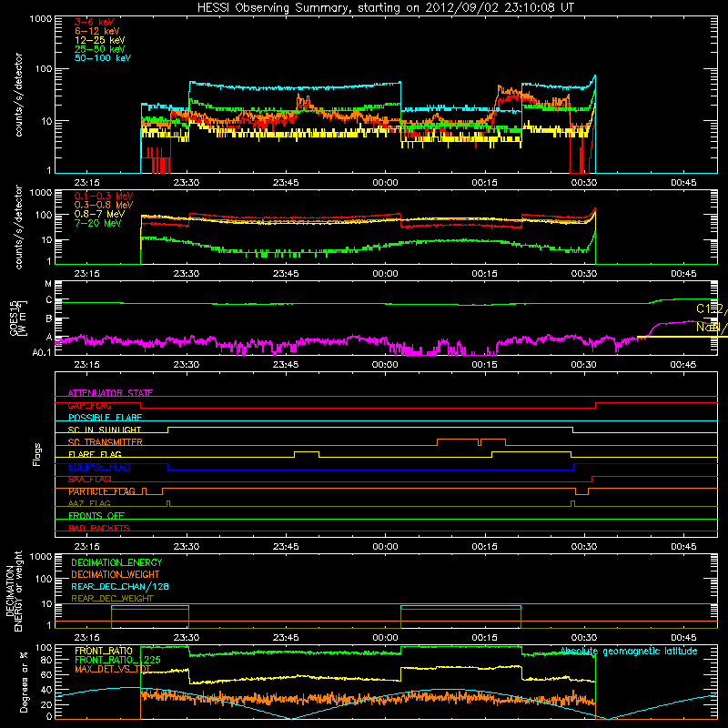Click the FRONTS_OFF flag label
728x728 pixels.
[x=96, y=516]
